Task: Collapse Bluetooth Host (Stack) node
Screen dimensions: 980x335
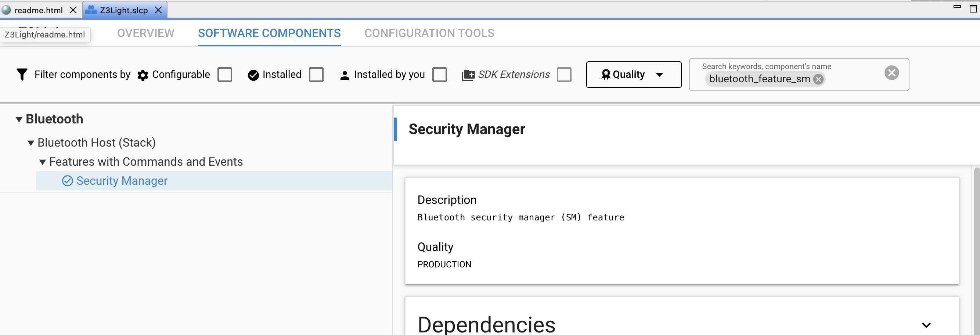Action: coord(31,143)
